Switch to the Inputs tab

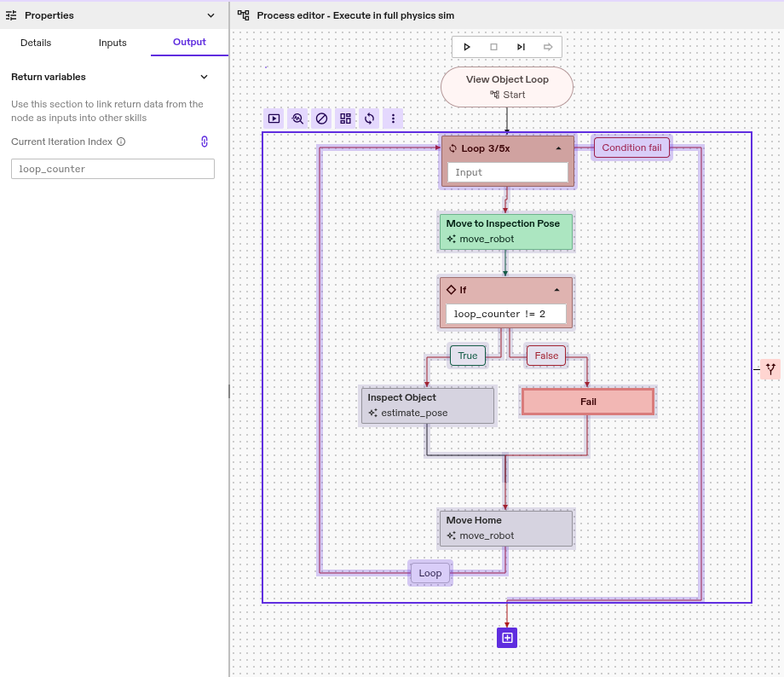112,43
